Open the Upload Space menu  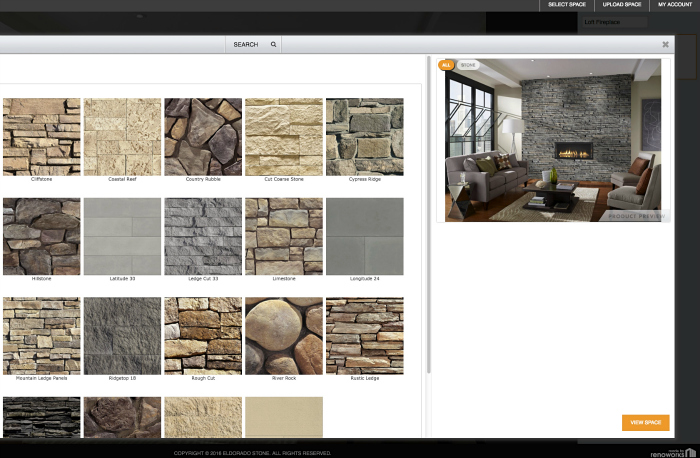click(621, 5)
